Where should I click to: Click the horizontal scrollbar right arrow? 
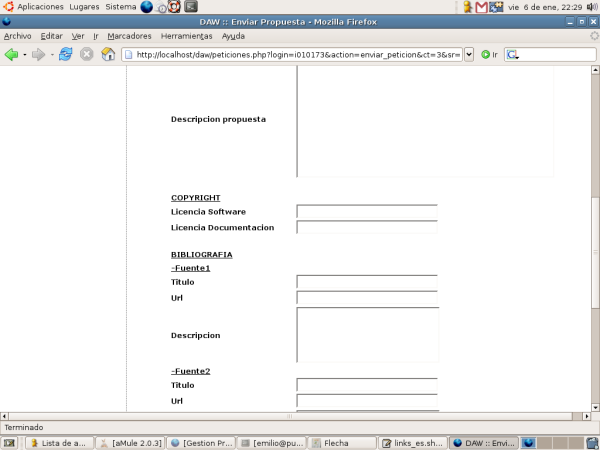[587, 416]
